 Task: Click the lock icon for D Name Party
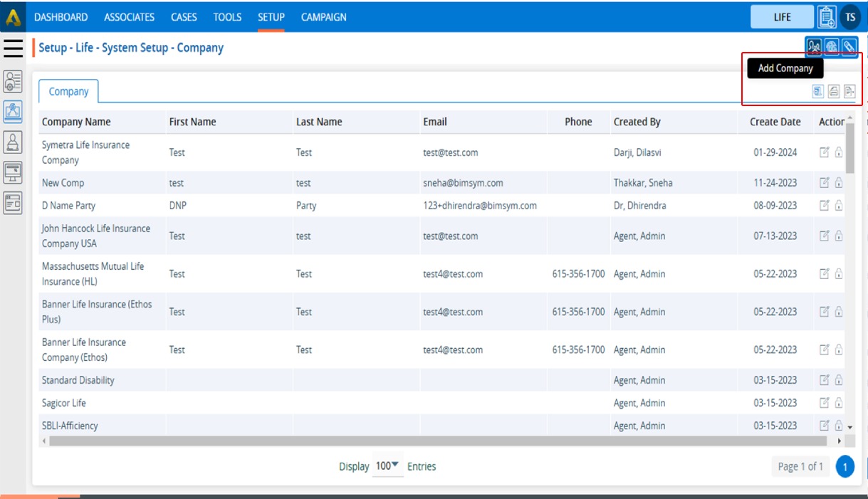pyautogui.click(x=838, y=206)
